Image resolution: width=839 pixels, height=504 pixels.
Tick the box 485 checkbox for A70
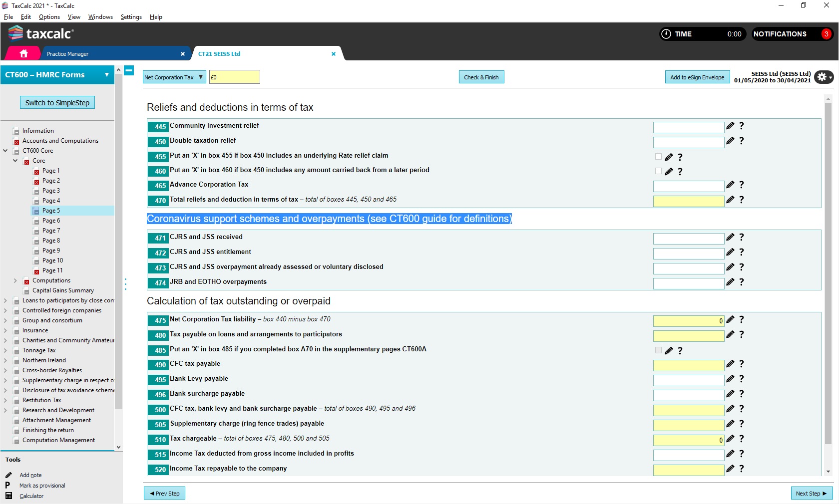[658, 350]
